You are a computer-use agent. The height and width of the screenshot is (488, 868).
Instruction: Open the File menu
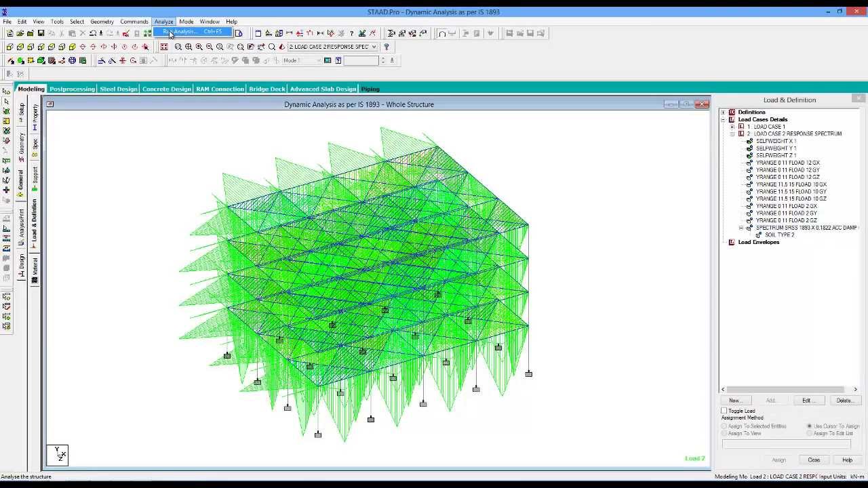[x=7, y=22]
